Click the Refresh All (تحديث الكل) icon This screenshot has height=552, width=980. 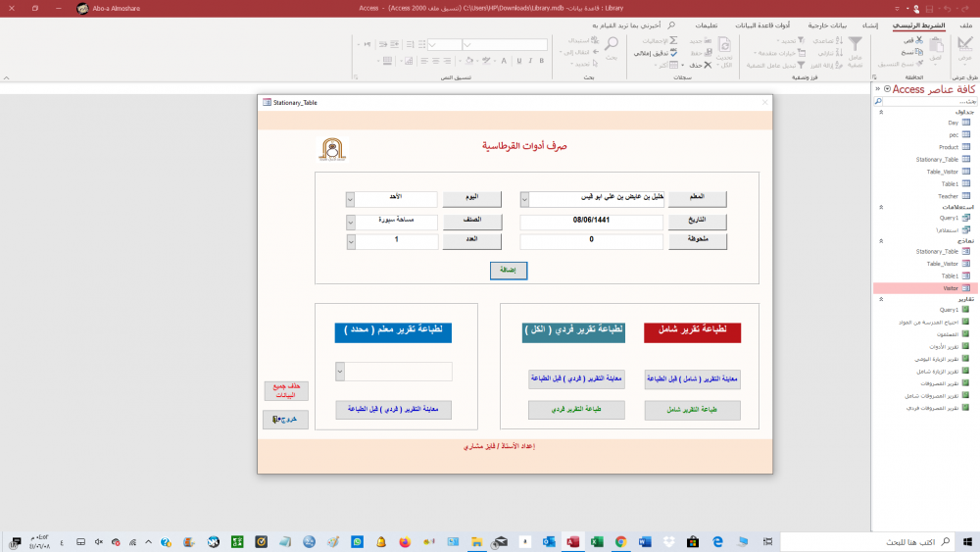click(x=724, y=45)
